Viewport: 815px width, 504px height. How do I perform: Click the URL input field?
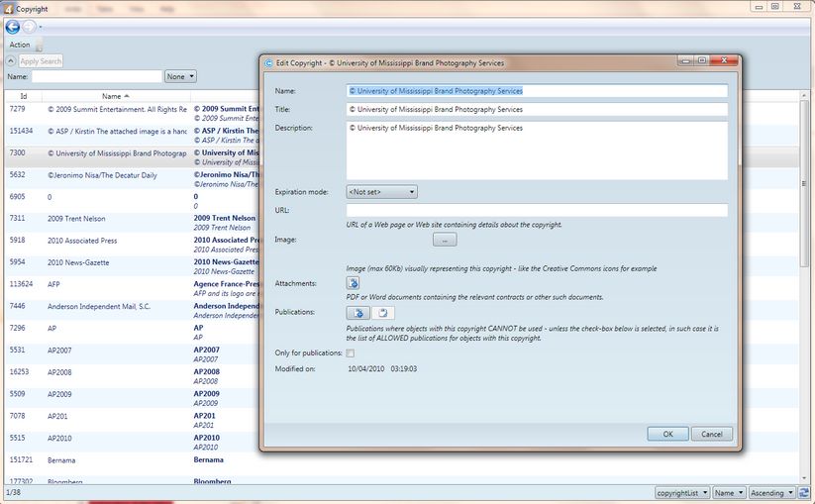click(x=537, y=211)
